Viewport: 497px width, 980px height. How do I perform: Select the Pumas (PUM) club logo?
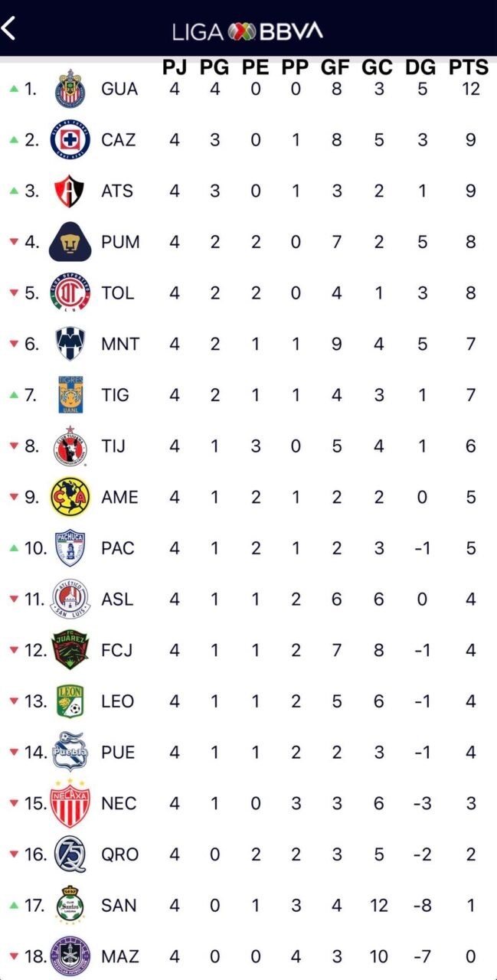(x=69, y=241)
